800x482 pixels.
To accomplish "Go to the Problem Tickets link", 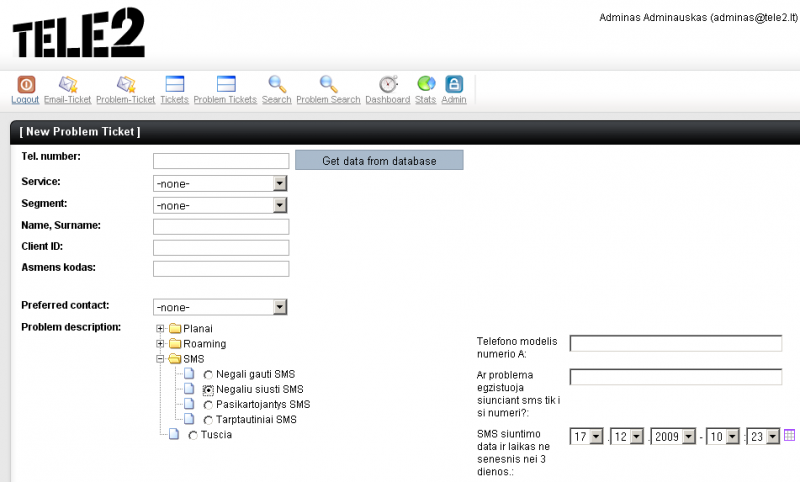I will click(x=225, y=99).
